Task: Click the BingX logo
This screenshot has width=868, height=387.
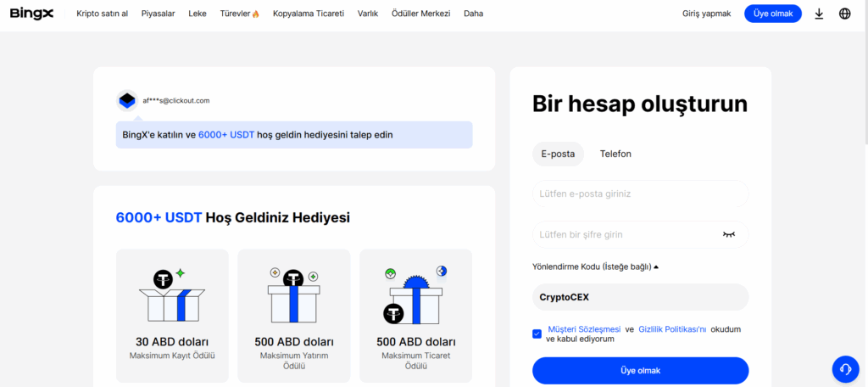Action: [x=31, y=14]
